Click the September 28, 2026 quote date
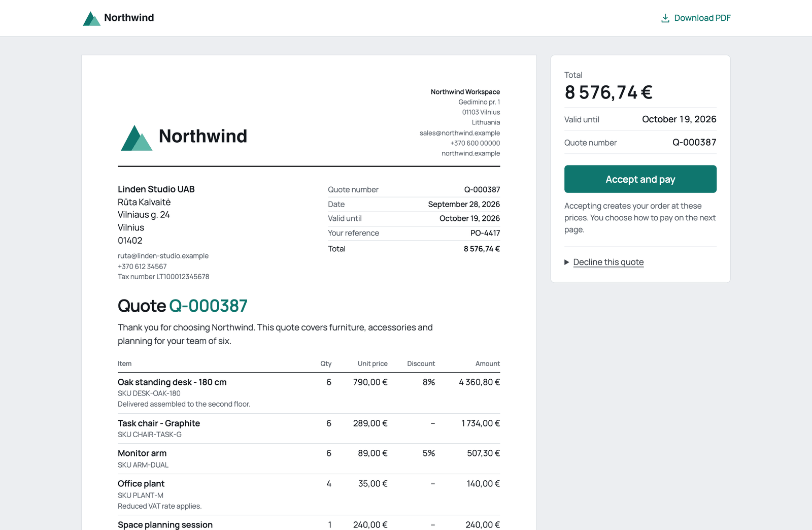The width and height of the screenshot is (812, 530). pos(464,204)
